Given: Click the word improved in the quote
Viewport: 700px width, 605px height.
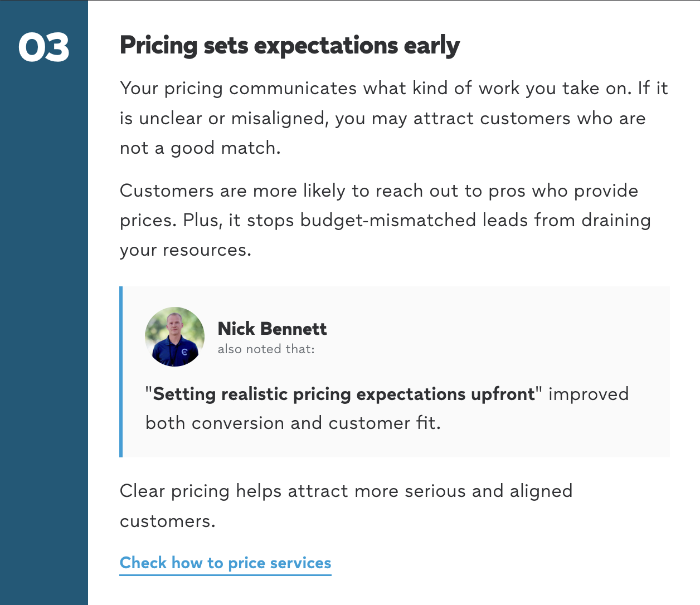Looking at the screenshot, I should [589, 394].
